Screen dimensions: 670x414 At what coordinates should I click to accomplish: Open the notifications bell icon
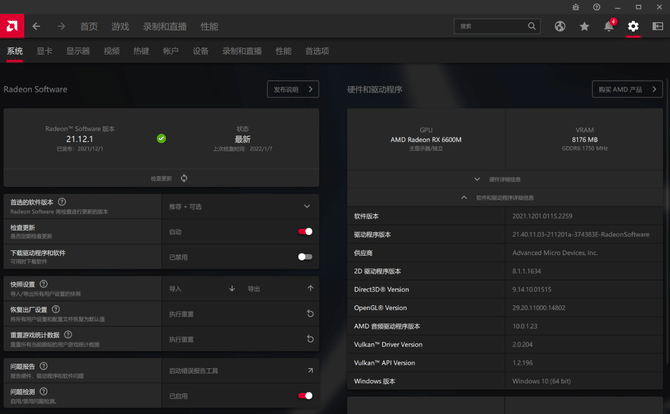coord(609,26)
